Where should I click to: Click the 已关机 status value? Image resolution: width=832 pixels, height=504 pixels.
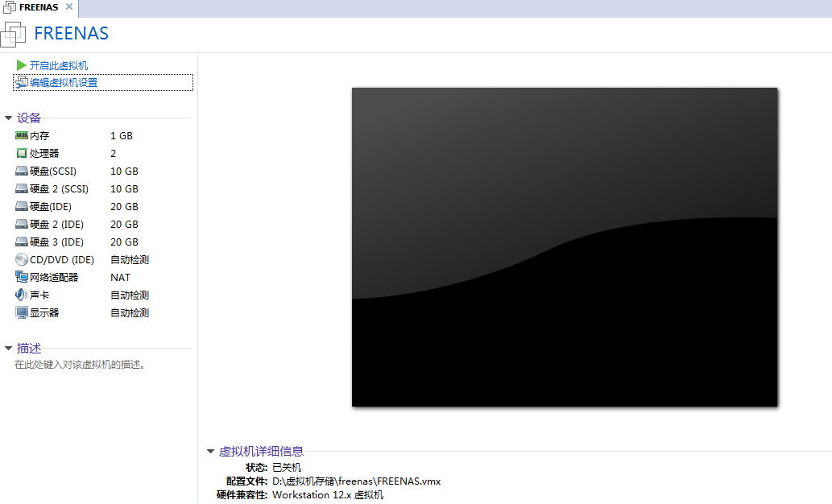pyautogui.click(x=287, y=468)
